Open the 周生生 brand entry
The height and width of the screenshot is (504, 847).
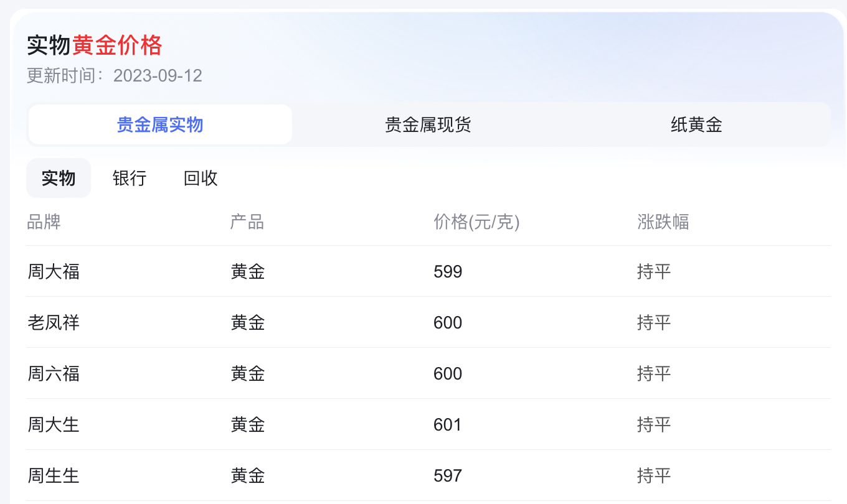point(54,475)
